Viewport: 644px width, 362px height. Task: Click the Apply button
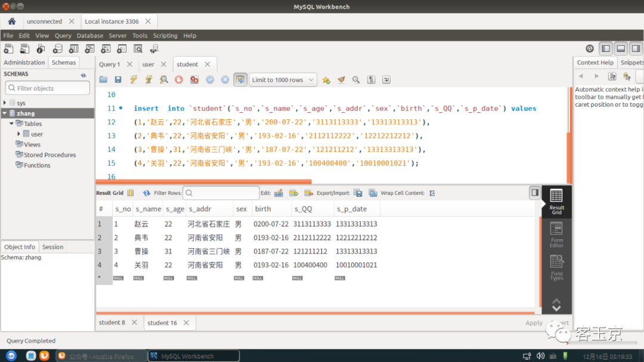[534, 323]
